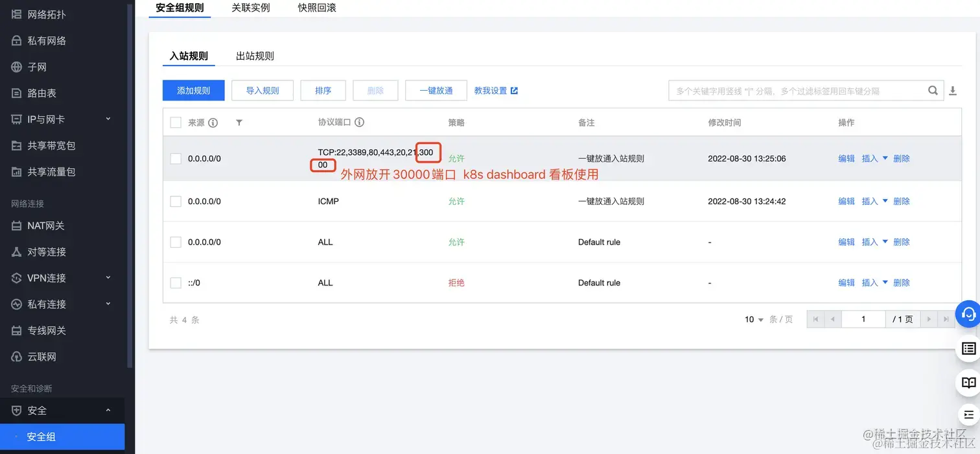Go to the previous page of rules
The image size is (980, 454).
[833, 319]
